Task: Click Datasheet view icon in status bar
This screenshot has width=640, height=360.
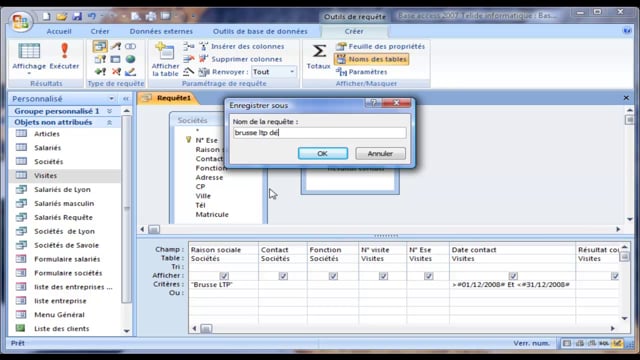Action: [567, 343]
